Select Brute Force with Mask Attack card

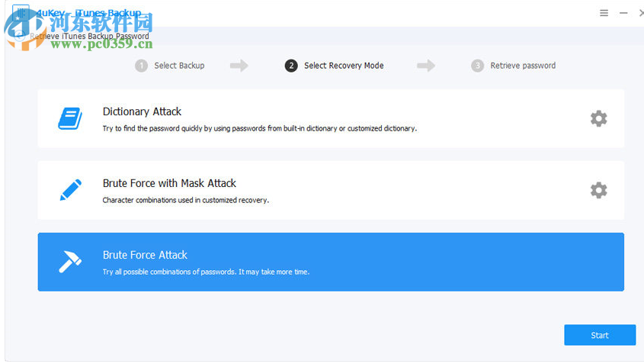pyautogui.click(x=331, y=190)
